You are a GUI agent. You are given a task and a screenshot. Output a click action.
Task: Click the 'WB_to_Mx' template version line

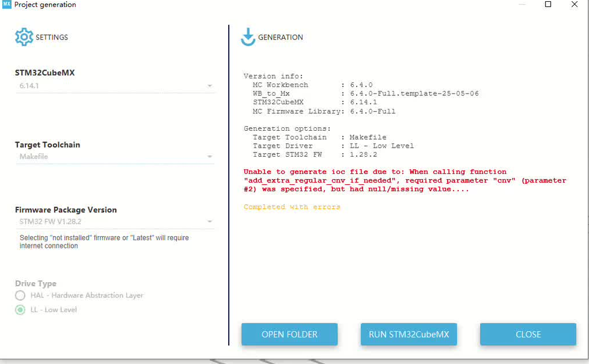pos(366,94)
